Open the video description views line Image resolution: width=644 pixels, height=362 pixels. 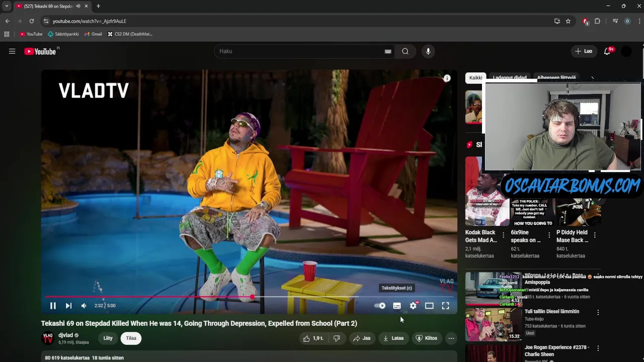pyautogui.click(x=84, y=358)
